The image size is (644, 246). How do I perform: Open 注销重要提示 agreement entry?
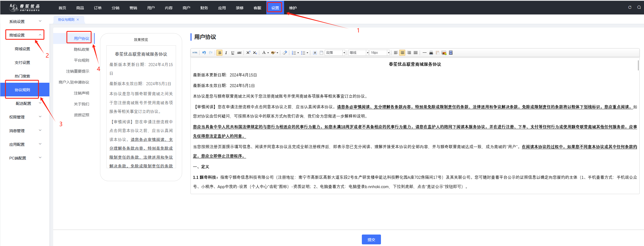pyautogui.click(x=77, y=71)
